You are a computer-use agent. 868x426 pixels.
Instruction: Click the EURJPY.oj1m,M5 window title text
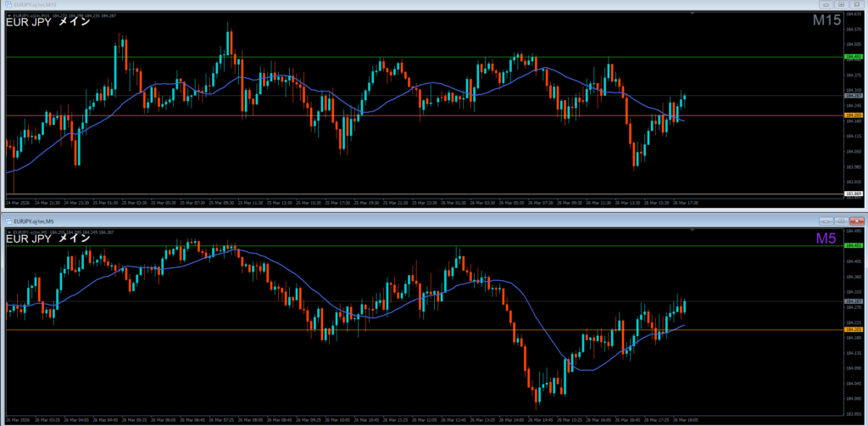(x=32, y=221)
